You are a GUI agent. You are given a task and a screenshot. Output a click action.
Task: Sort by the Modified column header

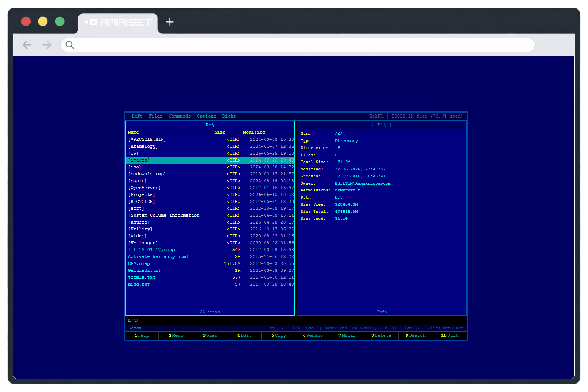[254, 132]
